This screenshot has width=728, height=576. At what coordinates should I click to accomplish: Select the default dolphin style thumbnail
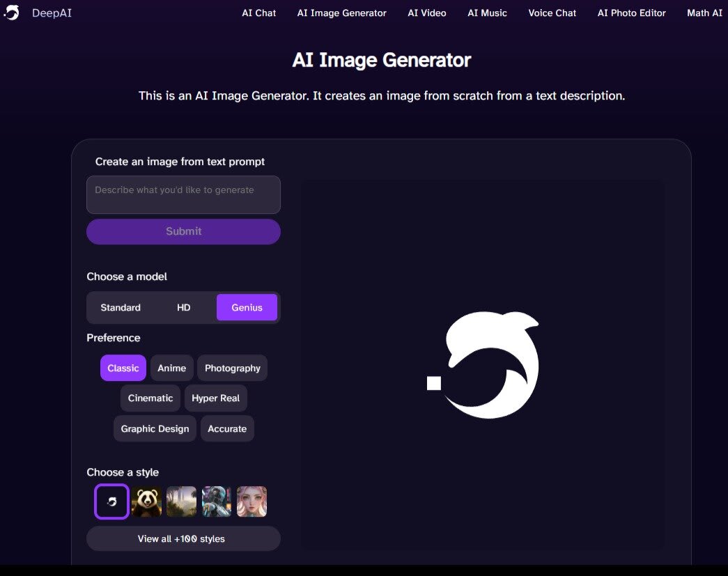click(x=111, y=501)
